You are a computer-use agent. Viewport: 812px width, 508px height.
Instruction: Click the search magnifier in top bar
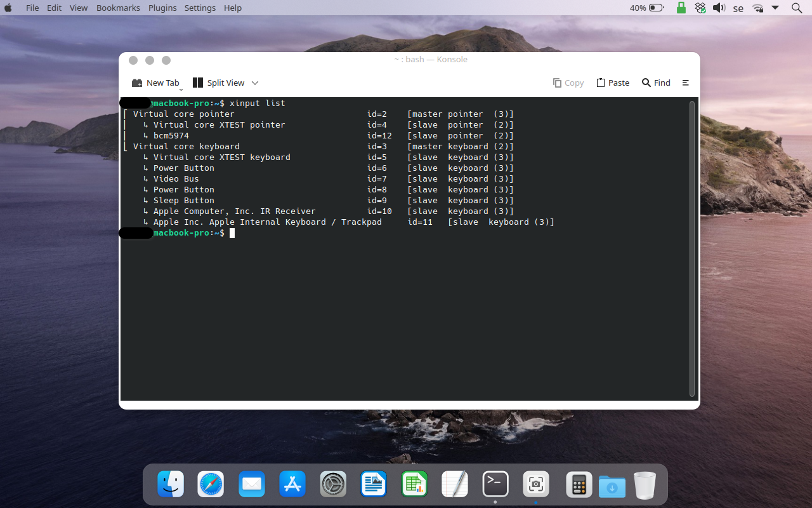pos(797,8)
